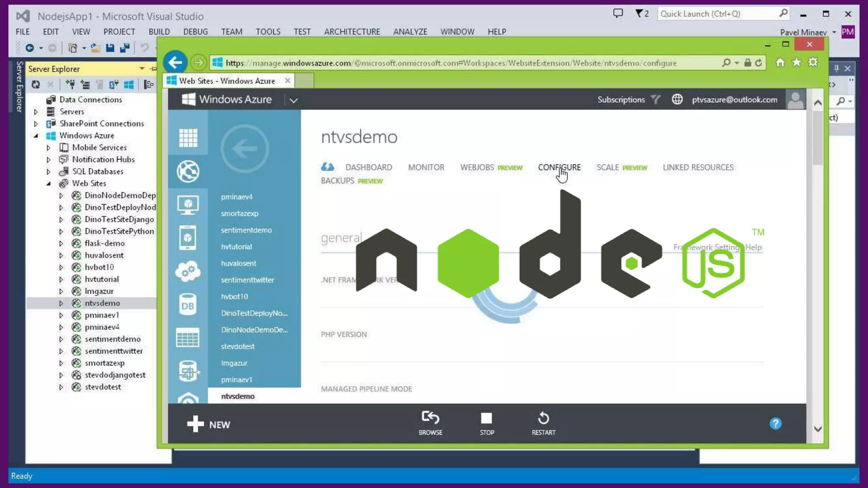Click the Azure help question mark icon
Screen dimensions: 868x488
point(775,424)
